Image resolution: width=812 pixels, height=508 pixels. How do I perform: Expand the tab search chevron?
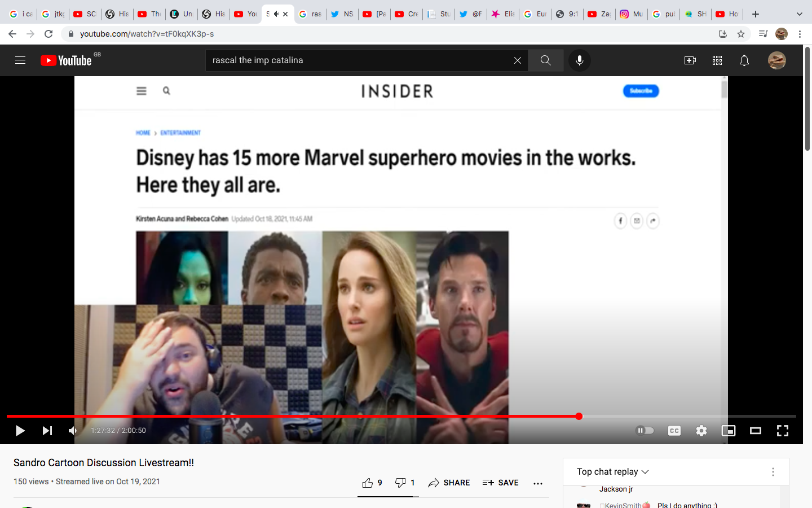coord(799,14)
